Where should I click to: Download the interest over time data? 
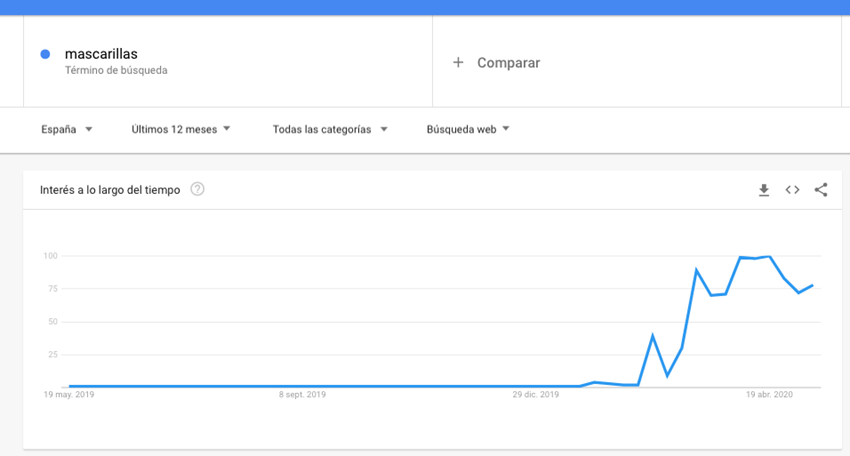[x=764, y=190]
